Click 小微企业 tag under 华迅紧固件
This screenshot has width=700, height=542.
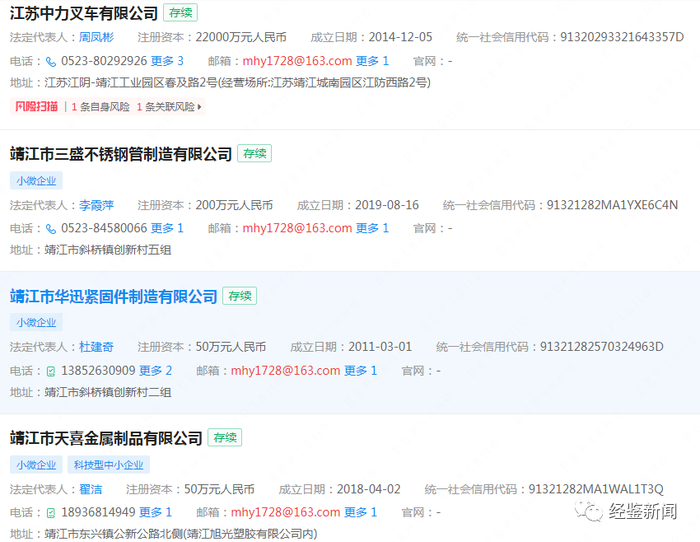(x=36, y=322)
